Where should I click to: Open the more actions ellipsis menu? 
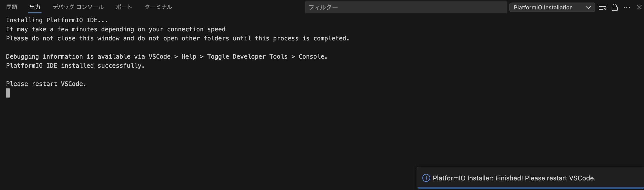pyautogui.click(x=627, y=7)
